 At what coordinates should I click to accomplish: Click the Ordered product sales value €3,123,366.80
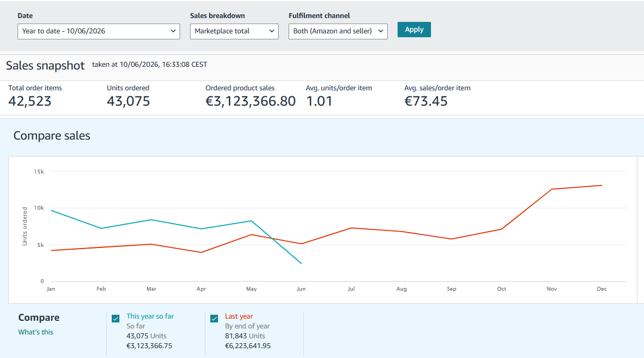(x=251, y=101)
